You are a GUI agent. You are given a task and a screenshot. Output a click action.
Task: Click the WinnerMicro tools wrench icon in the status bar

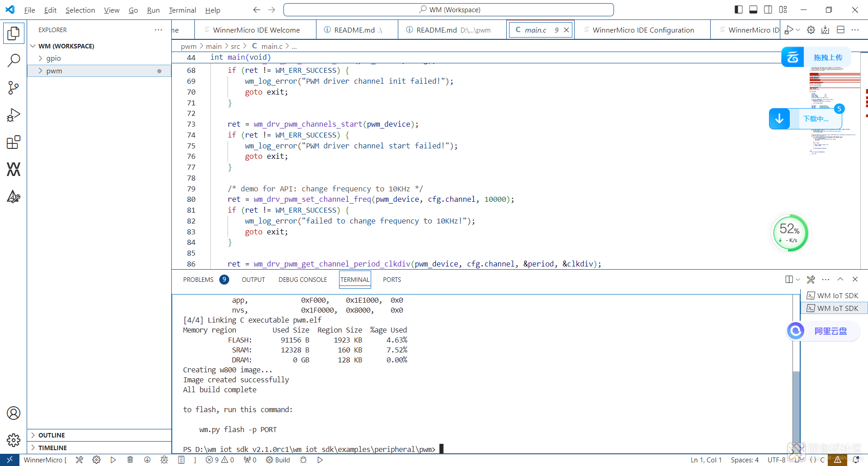80,460
